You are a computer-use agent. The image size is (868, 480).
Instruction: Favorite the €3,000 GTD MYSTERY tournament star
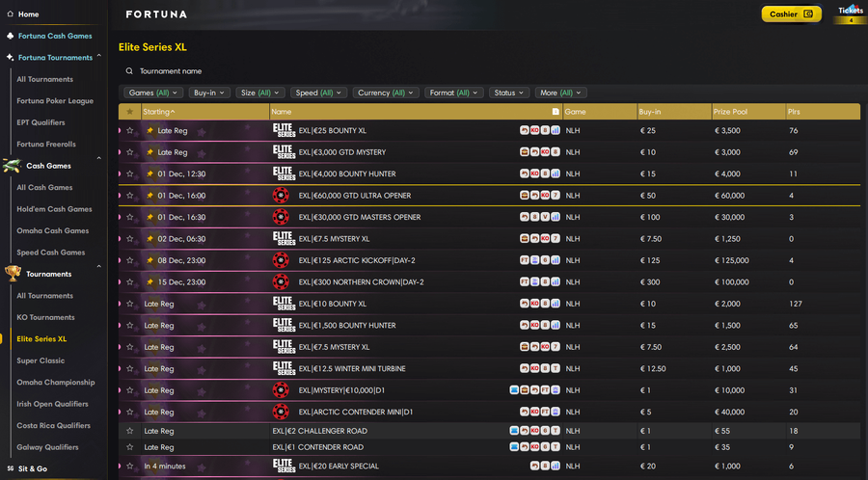pos(130,152)
